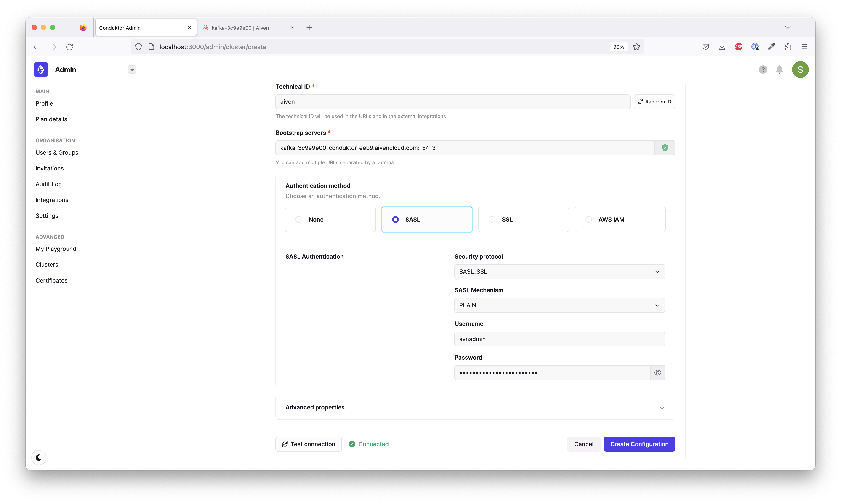Click the password manager extension icon
The height and width of the screenshot is (504, 841).
click(755, 47)
